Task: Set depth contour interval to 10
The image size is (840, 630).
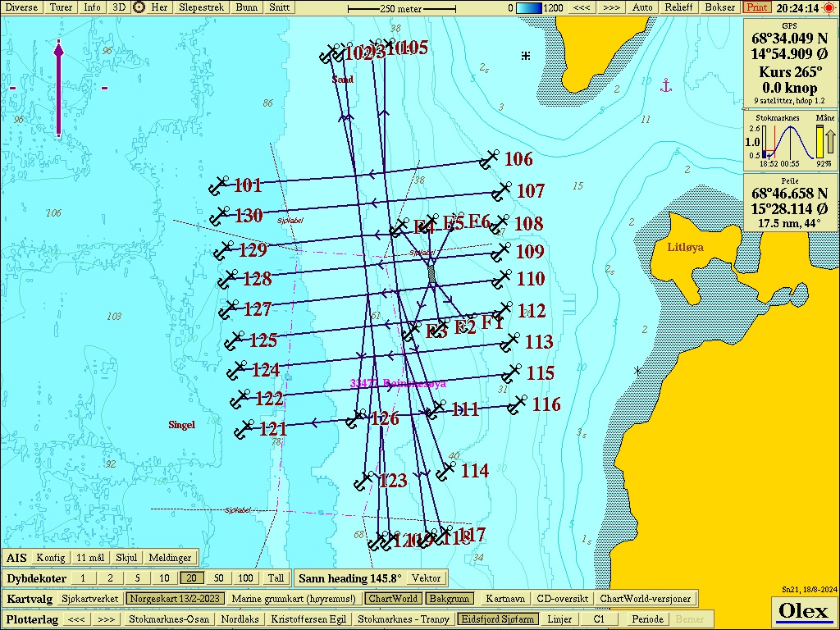Action: [164, 578]
